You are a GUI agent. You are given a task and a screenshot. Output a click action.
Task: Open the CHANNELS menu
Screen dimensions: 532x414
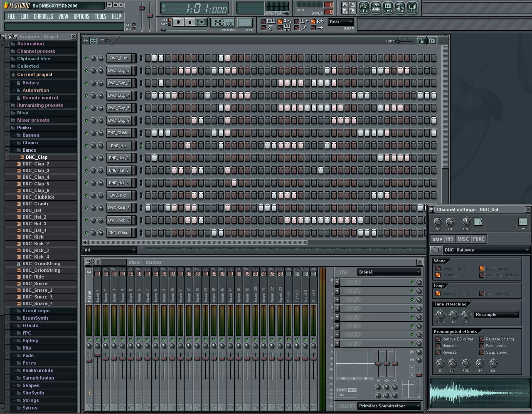click(43, 16)
